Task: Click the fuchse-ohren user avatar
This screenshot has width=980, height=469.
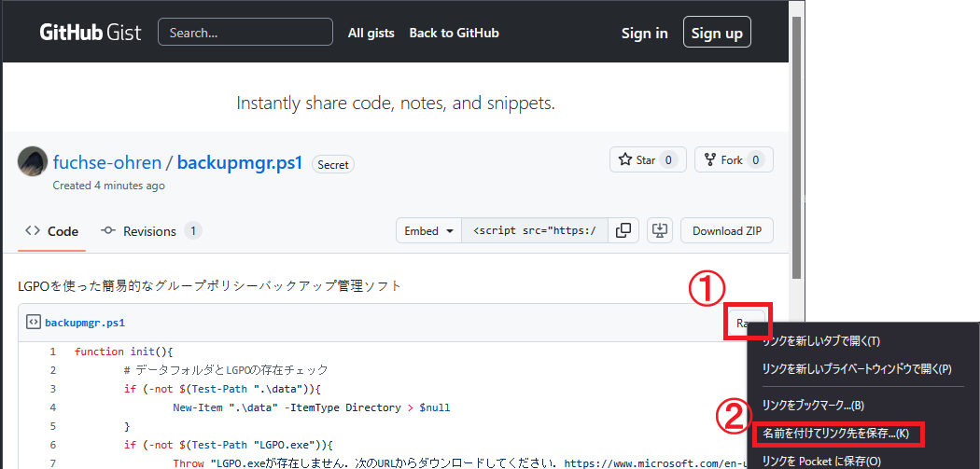Action: click(33, 162)
